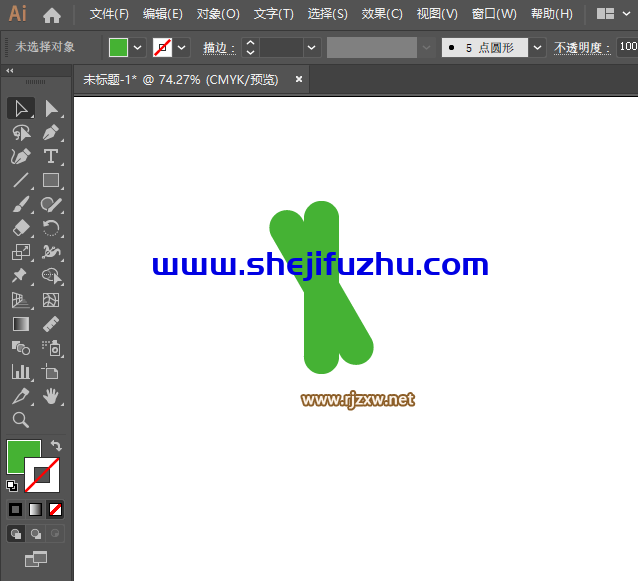Go to the Illustrator home screen
Image resolution: width=638 pixels, height=581 pixels.
pyautogui.click(x=52, y=15)
